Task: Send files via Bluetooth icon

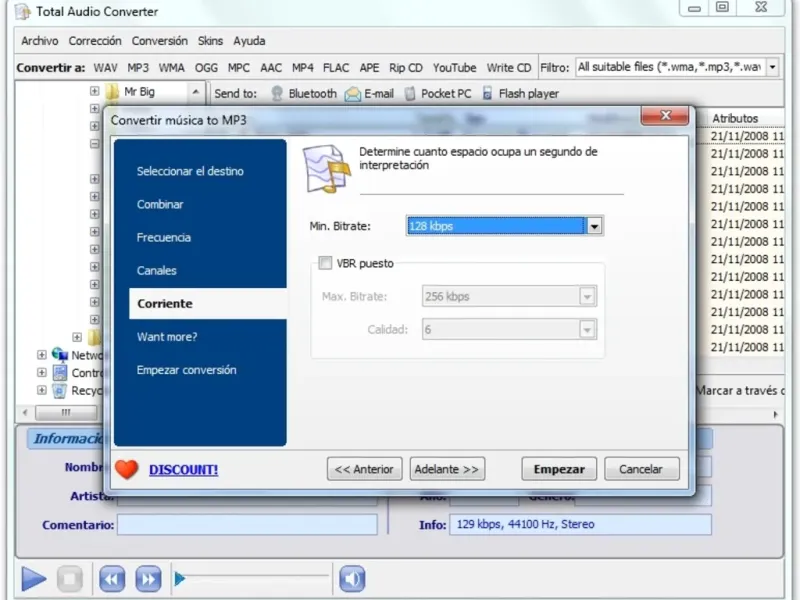Action: point(277,93)
